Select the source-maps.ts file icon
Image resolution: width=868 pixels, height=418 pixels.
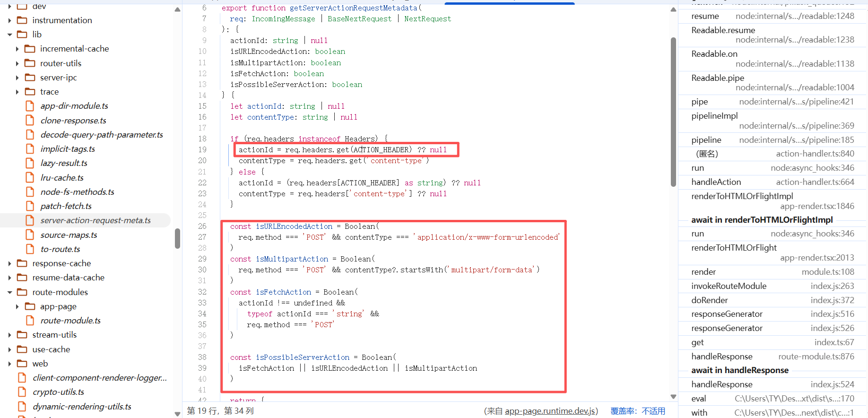point(30,235)
